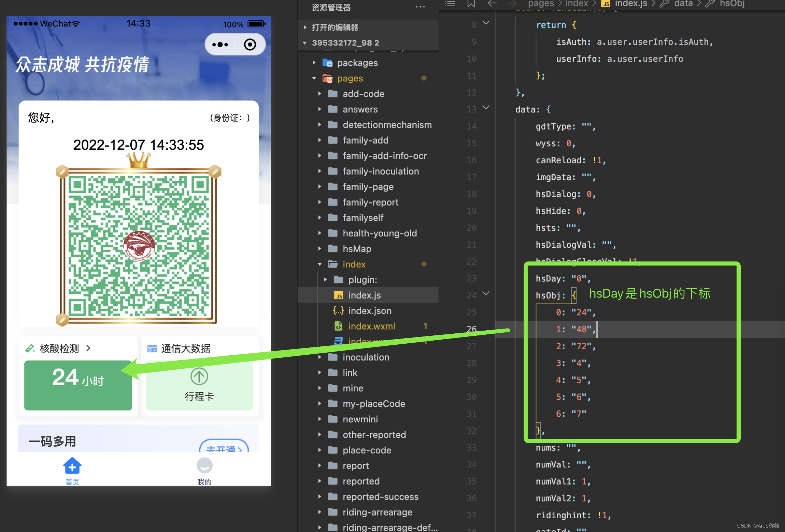Tap the 核酸检测 test-tube icon
The width and height of the screenshot is (785, 532).
(x=30, y=348)
